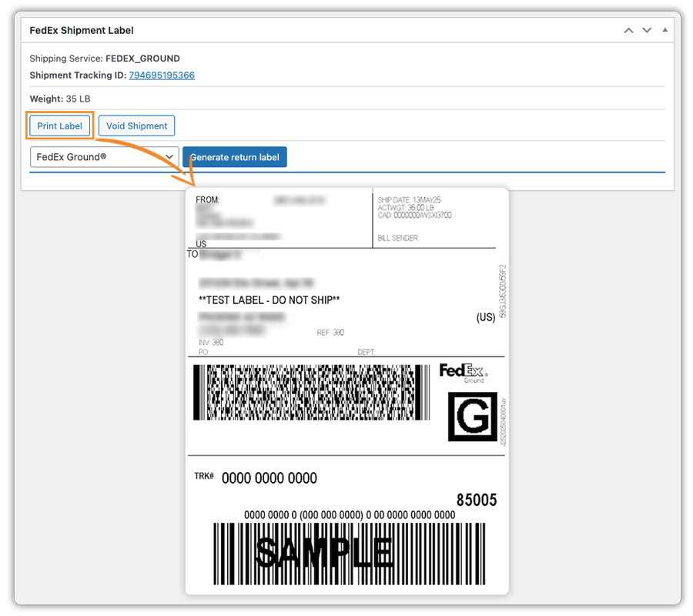Click the chevron on the FedEx Ground selector
Viewport: 693px width, 616px height.
(171, 156)
